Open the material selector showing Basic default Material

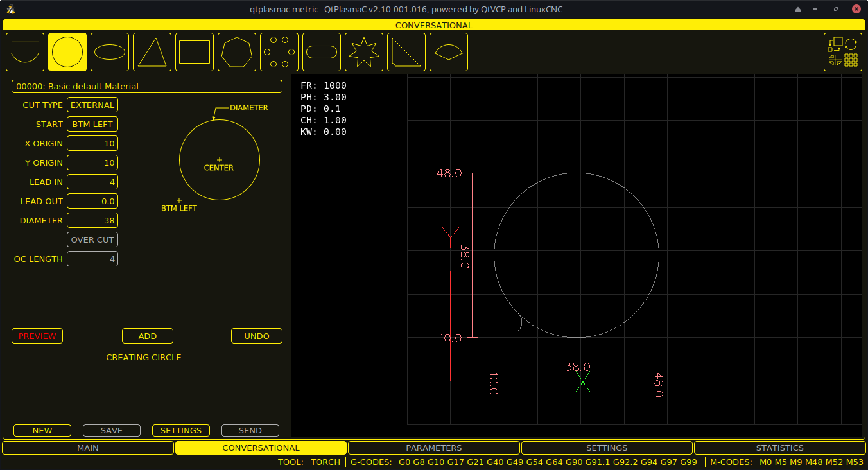click(x=147, y=86)
